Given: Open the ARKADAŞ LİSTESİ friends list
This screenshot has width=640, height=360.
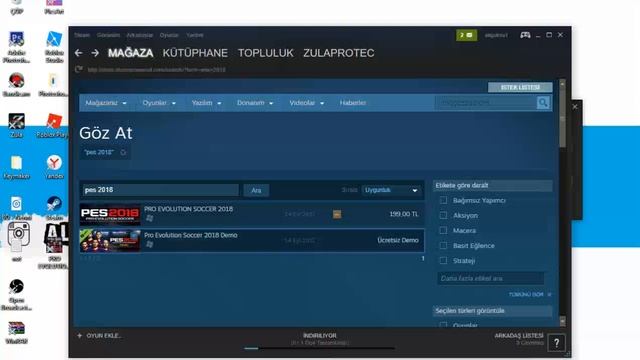Looking at the screenshot, I should 519,336.
